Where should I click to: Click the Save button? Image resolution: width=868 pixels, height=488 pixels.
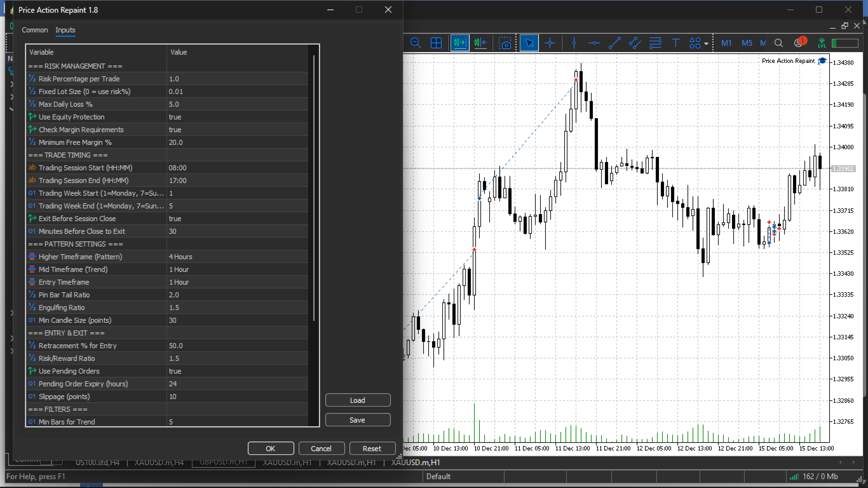pos(358,420)
